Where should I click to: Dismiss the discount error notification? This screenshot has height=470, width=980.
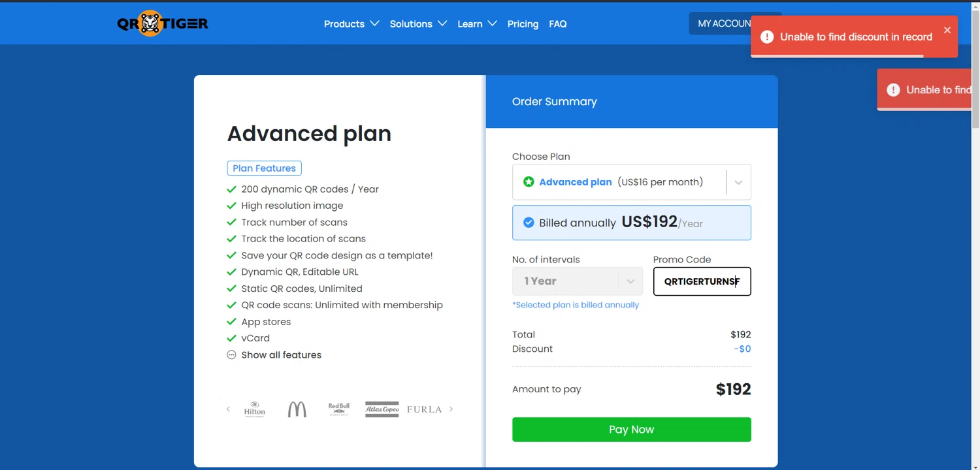947,30
